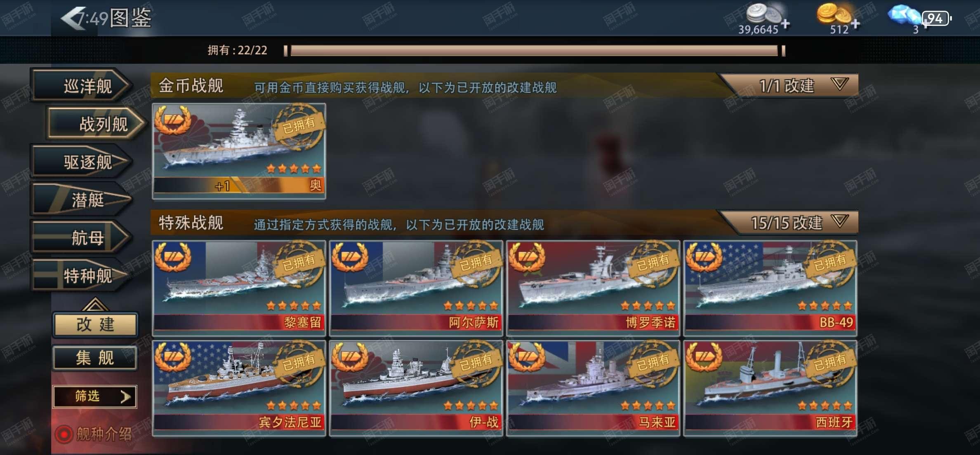
Task: Open the 阿尔萨斯 ship card
Action: point(416,288)
